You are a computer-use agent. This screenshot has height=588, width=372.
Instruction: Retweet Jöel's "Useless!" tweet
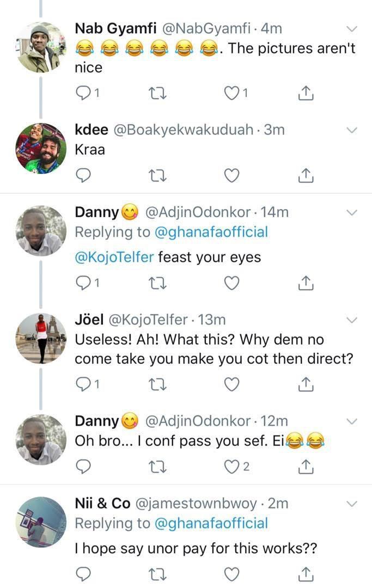tap(157, 385)
